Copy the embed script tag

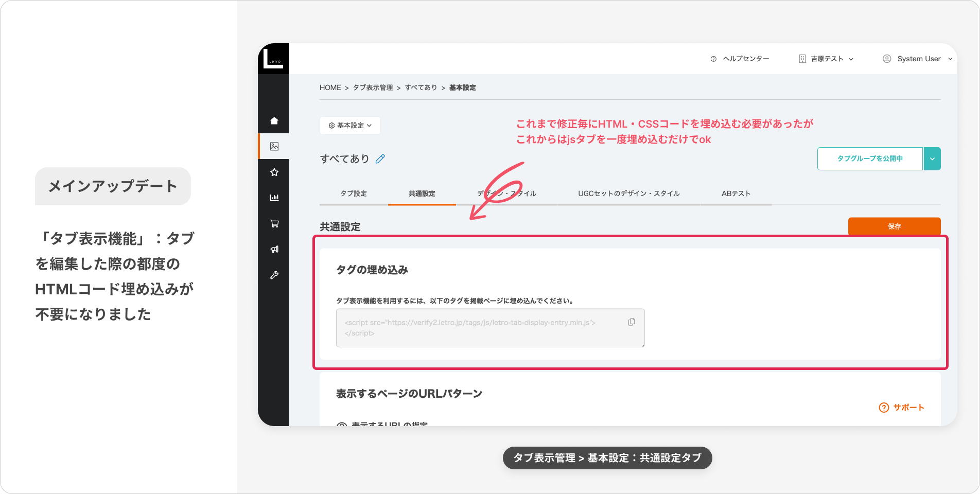631,322
